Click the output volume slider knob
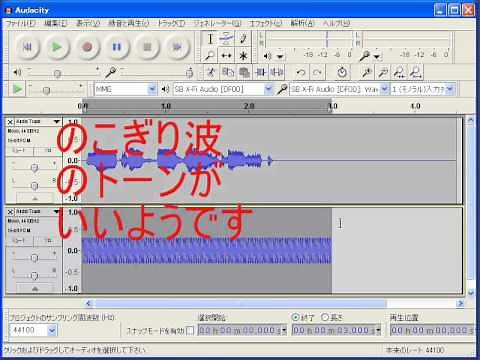The image size is (480, 360). (57, 73)
